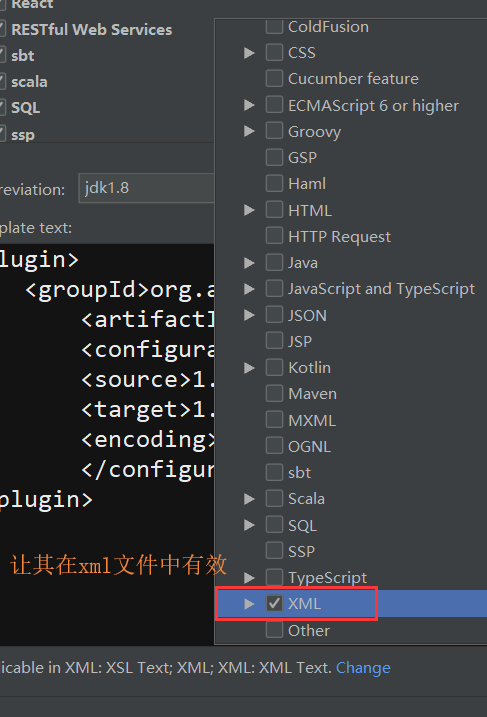This screenshot has width=487, height=717.
Task: Expand the Java context node
Action: 249,262
